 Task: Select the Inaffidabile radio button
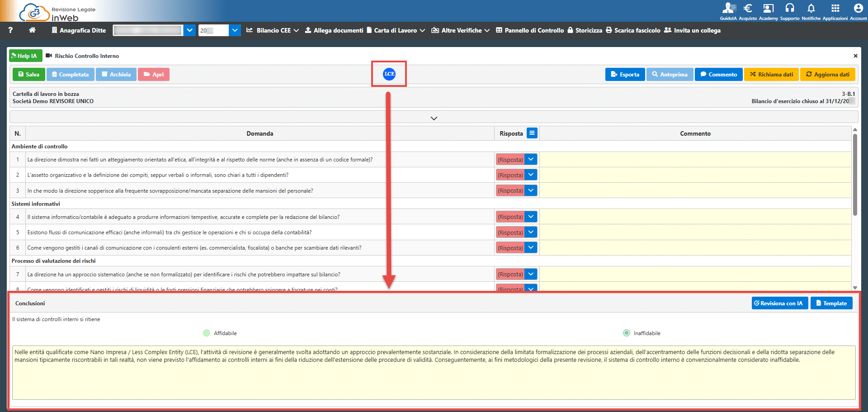point(627,333)
